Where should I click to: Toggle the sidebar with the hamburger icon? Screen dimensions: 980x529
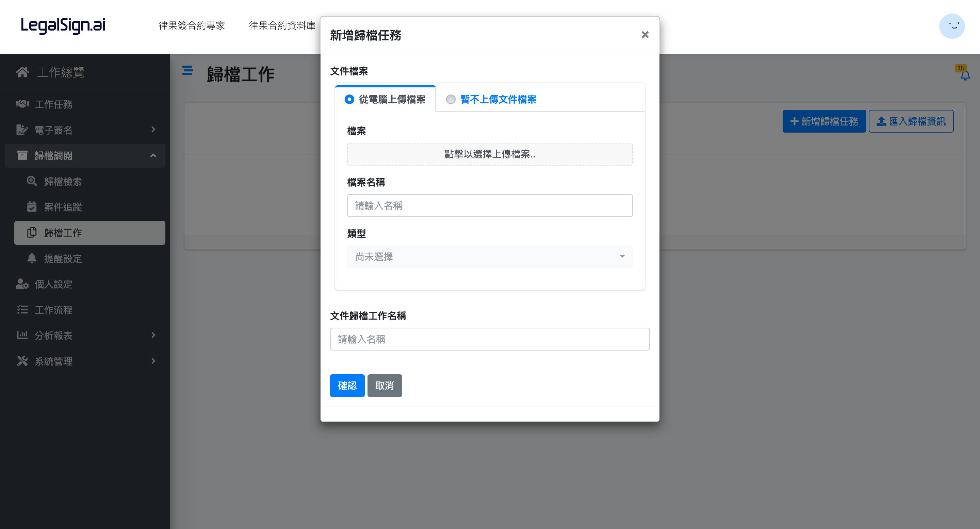[x=187, y=71]
